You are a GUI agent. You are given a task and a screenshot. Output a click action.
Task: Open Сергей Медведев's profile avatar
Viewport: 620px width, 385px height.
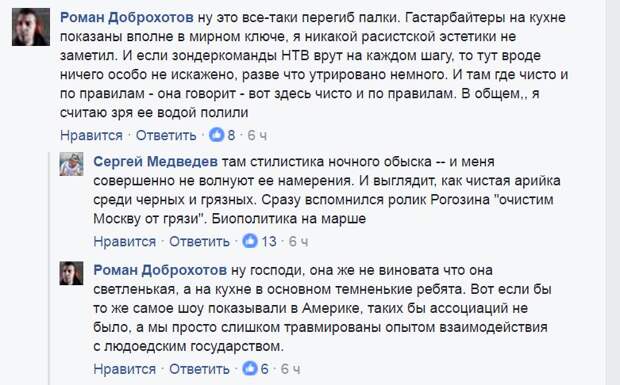[72, 164]
